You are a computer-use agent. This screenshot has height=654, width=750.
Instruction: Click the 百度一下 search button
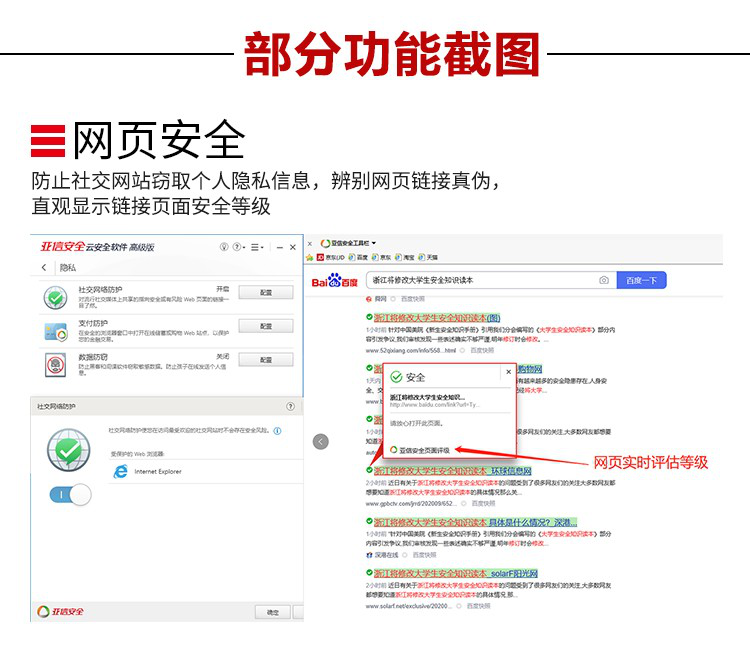(x=641, y=281)
